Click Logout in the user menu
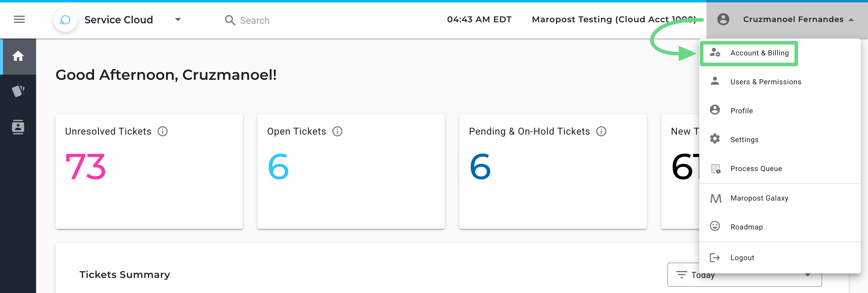This screenshot has height=293, width=868. click(x=742, y=258)
